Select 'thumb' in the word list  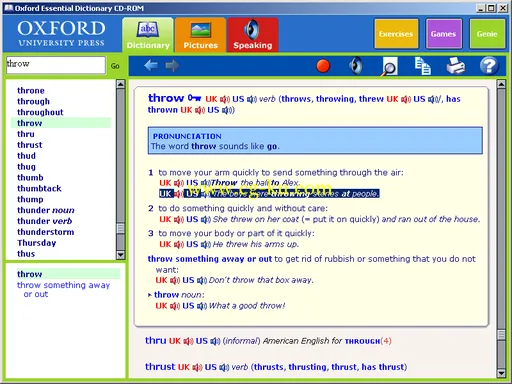[30, 178]
